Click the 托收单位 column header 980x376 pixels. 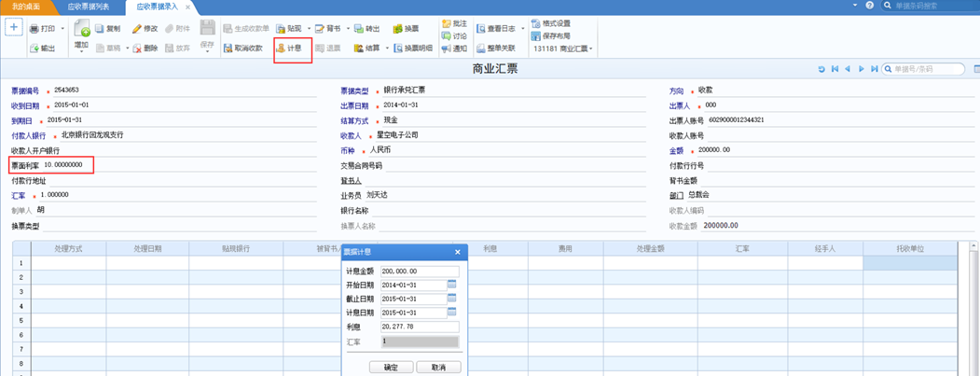(910, 248)
